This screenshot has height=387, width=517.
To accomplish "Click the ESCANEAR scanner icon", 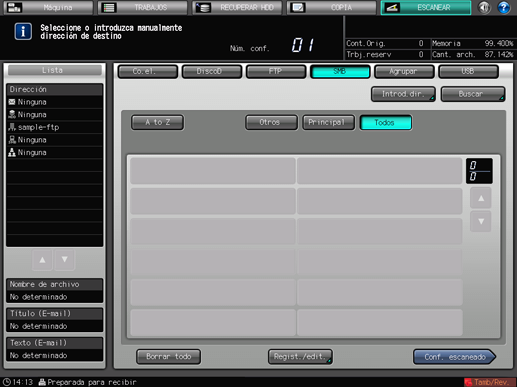I will click(x=392, y=7).
